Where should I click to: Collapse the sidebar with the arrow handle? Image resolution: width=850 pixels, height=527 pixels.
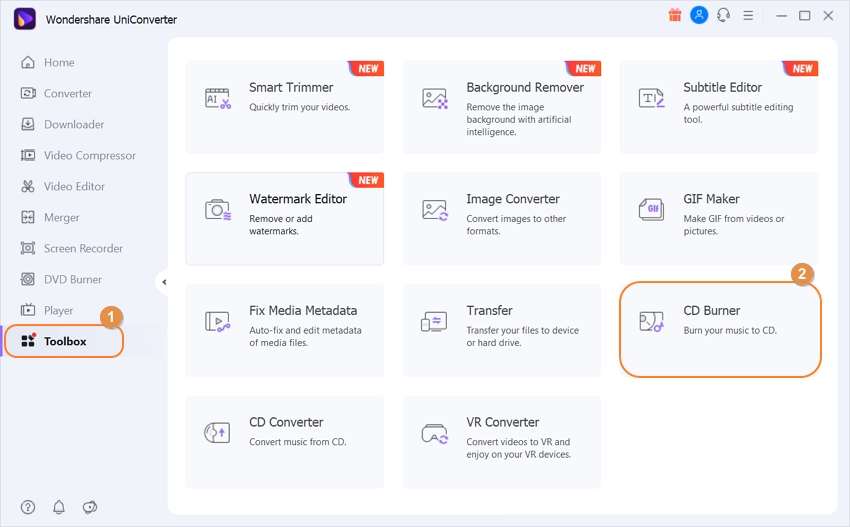164,282
